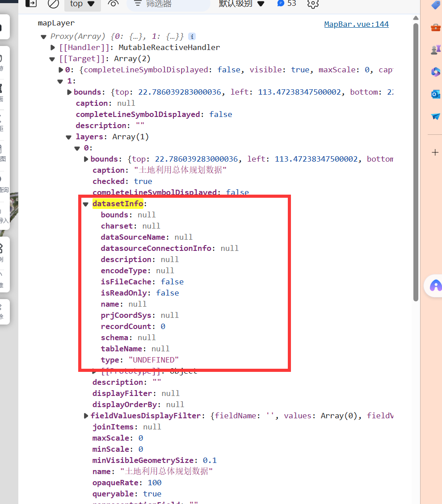Click the live expression eye icon

pyautogui.click(x=114, y=4)
